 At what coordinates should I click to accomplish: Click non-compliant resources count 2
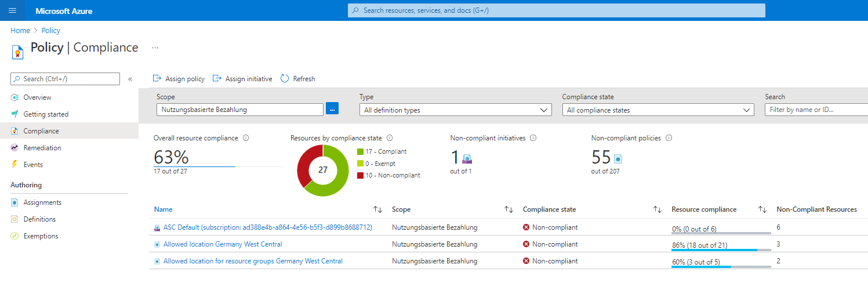pyautogui.click(x=779, y=261)
